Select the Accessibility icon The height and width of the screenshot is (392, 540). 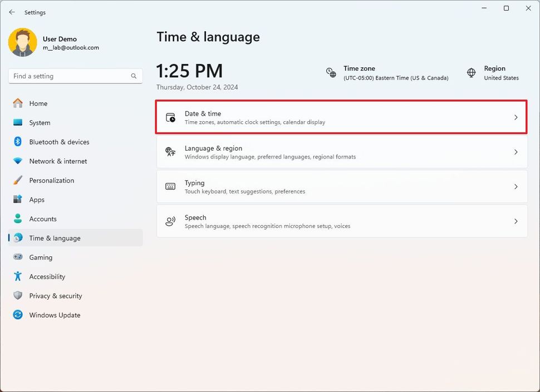pyautogui.click(x=18, y=276)
